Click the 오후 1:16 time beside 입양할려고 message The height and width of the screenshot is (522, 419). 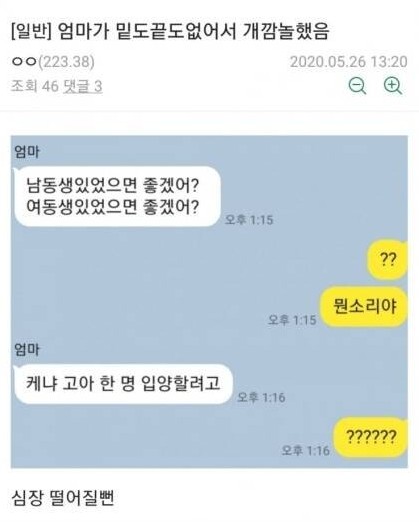point(261,397)
